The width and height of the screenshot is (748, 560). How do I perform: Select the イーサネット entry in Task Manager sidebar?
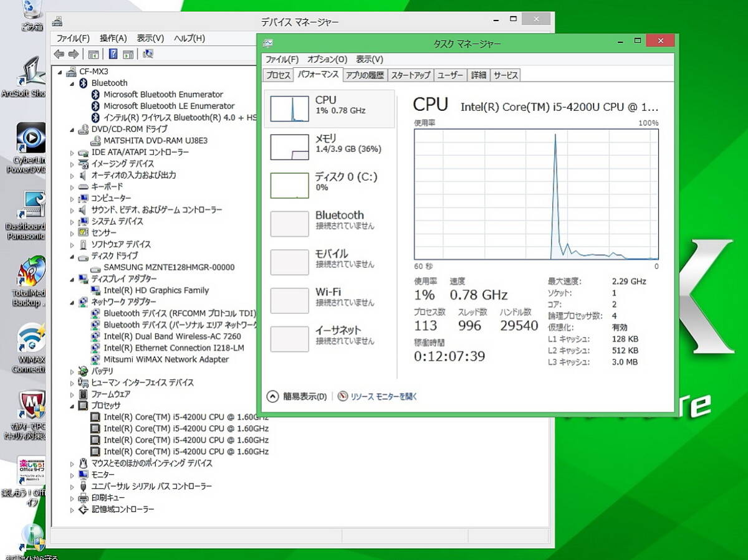click(330, 339)
